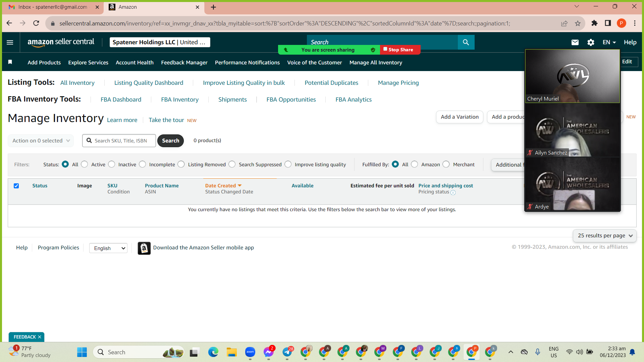The height and width of the screenshot is (362, 644).
Task: Open the FBA Dashboard link
Action: click(x=121, y=100)
